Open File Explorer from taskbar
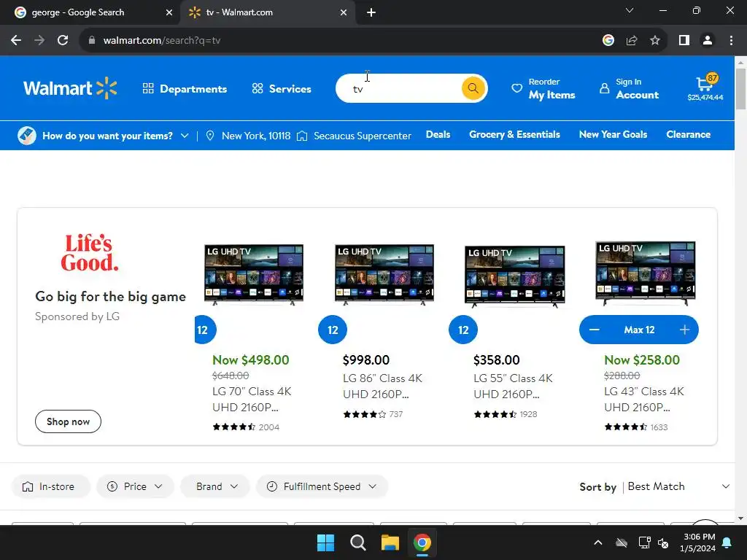Screen dimensions: 747x560 pos(390,542)
